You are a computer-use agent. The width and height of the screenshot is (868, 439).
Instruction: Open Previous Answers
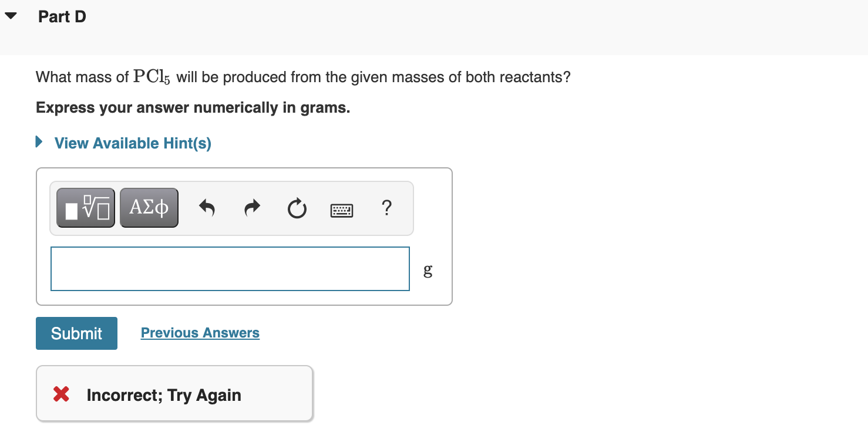click(200, 333)
